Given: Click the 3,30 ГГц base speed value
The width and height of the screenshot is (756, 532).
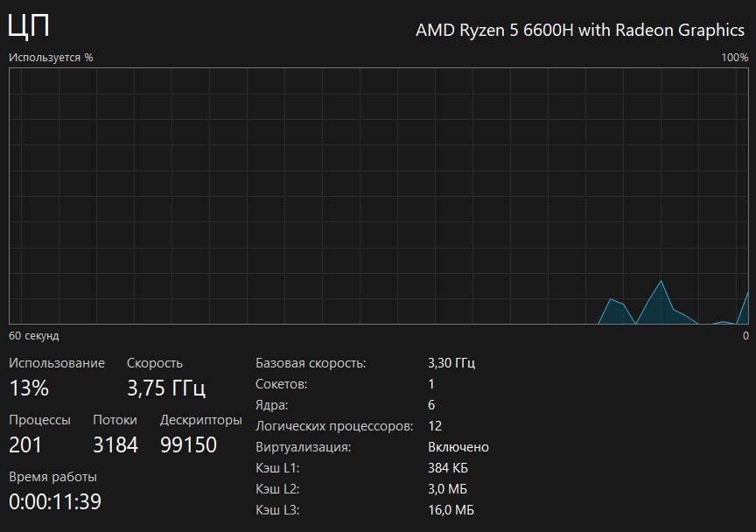Looking at the screenshot, I should pos(451,363).
